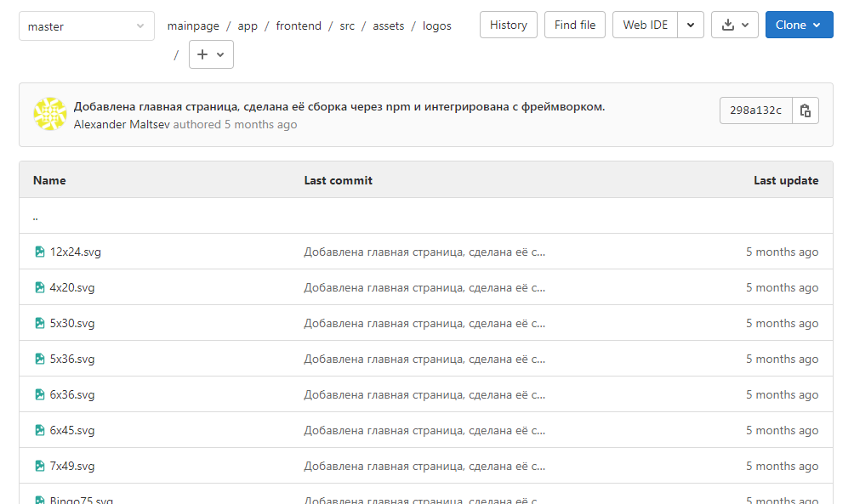Navigate to the frontend breadcrumb folder
The height and width of the screenshot is (504, 854).
tap(299, 26)
